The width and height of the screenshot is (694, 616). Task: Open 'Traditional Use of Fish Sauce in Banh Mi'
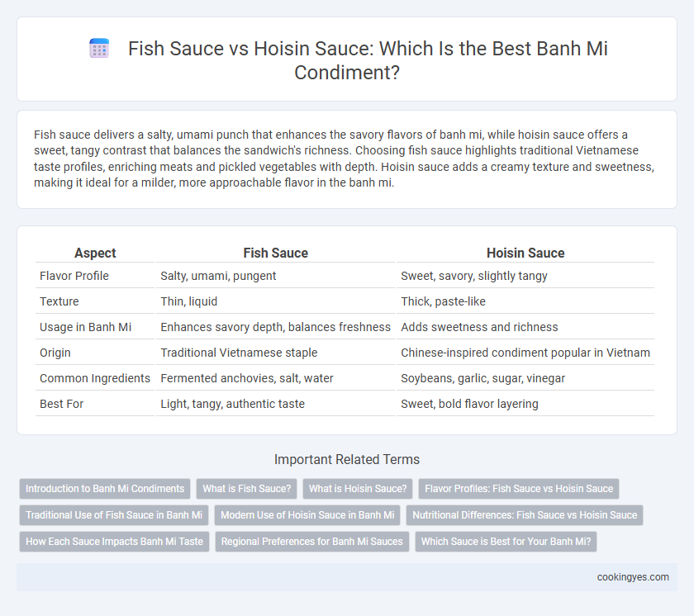114,515
